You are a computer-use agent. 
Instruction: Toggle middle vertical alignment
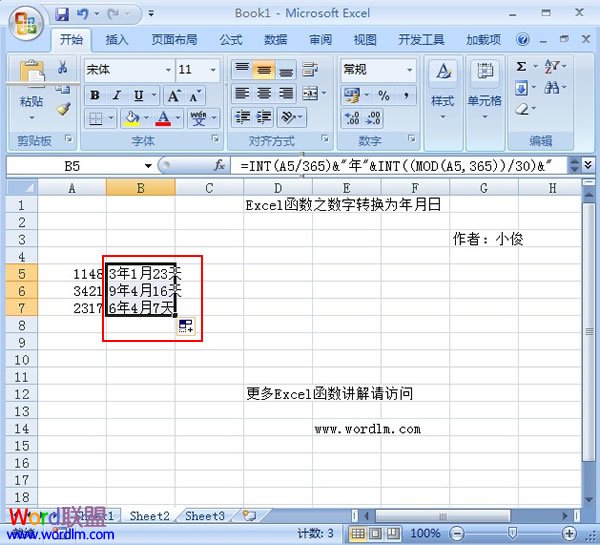pyautogui.click(x=264, y=69)
